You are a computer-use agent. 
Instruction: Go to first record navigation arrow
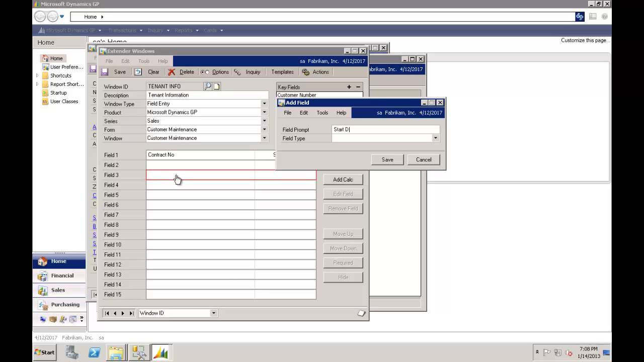(x=107, y=313)
